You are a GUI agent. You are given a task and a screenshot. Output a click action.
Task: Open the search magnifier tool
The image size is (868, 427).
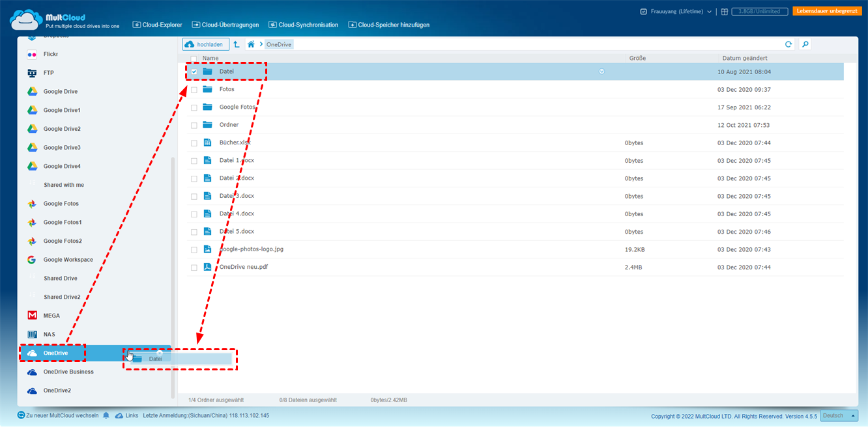tap(805, 44)
